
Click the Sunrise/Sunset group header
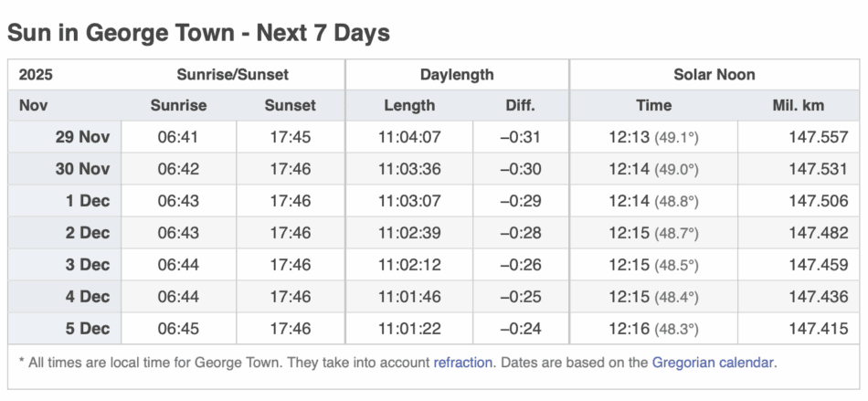[x=232, y=75]
